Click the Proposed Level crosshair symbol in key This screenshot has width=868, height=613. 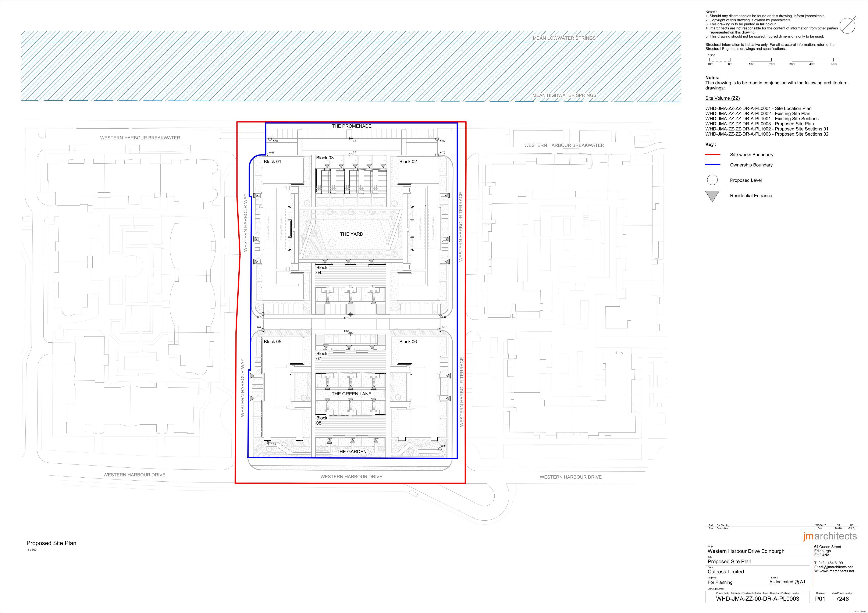(712, 180)
